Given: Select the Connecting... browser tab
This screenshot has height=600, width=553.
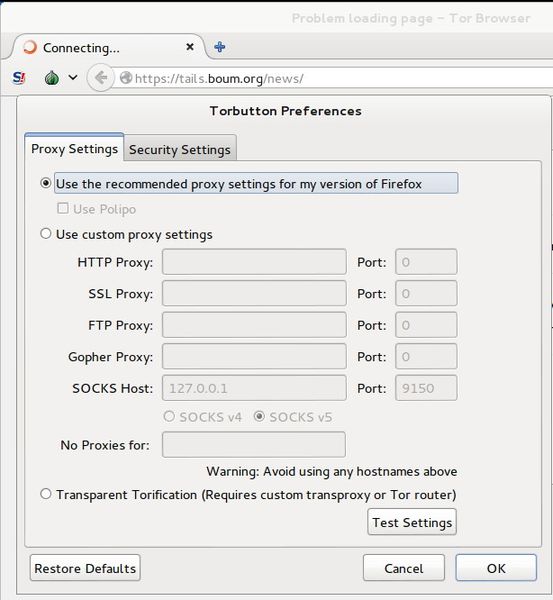Looking at the screenshot, I should coord(109,47).
